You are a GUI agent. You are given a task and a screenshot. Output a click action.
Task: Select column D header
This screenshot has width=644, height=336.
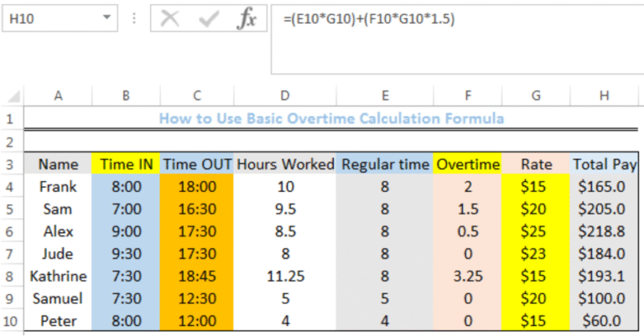[284, 96]
